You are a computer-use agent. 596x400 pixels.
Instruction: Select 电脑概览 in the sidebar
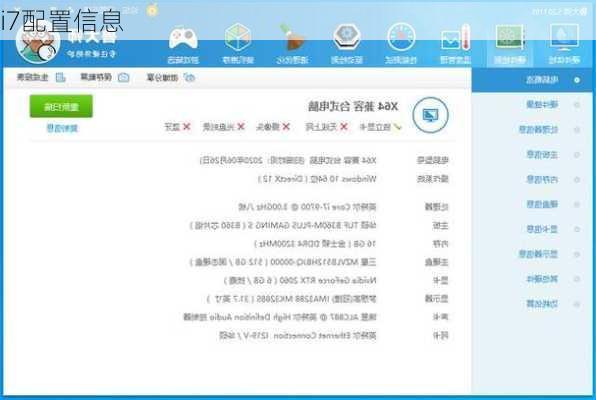(x=532, y=80)
